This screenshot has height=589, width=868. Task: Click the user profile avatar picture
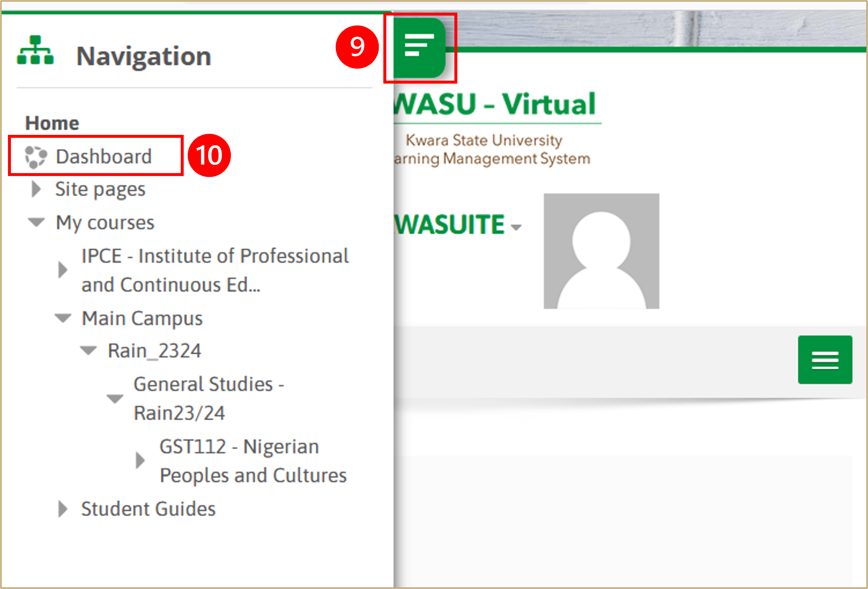click(x=601, y=251)
